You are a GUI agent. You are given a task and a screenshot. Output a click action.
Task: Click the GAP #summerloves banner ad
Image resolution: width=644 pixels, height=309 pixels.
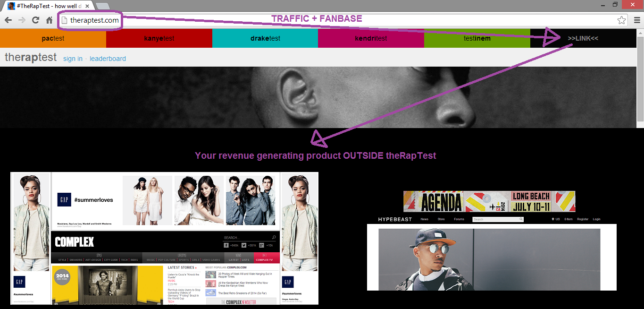click(165, 200)
